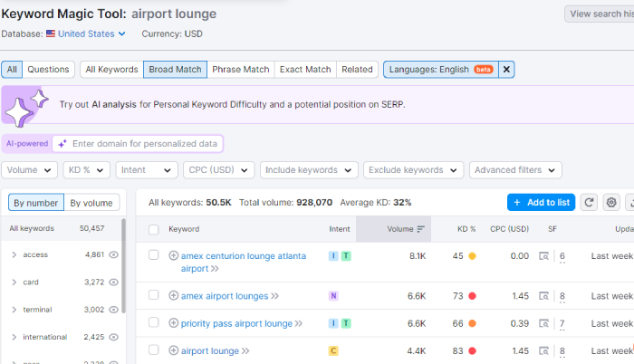This screenshot has height=364, width=634.
Task: Click the refresh icon beside Add to list
Action: [x=589, y=203]
